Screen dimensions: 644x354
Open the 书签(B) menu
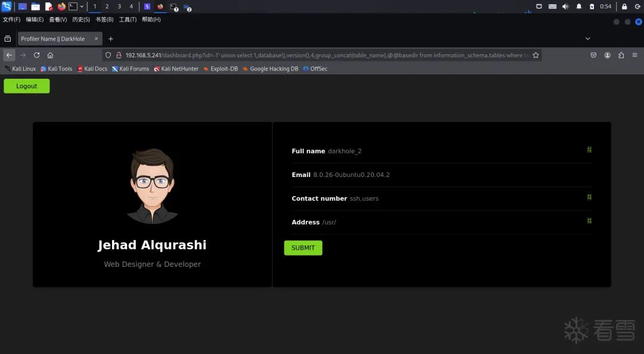[x=104, y=19]
